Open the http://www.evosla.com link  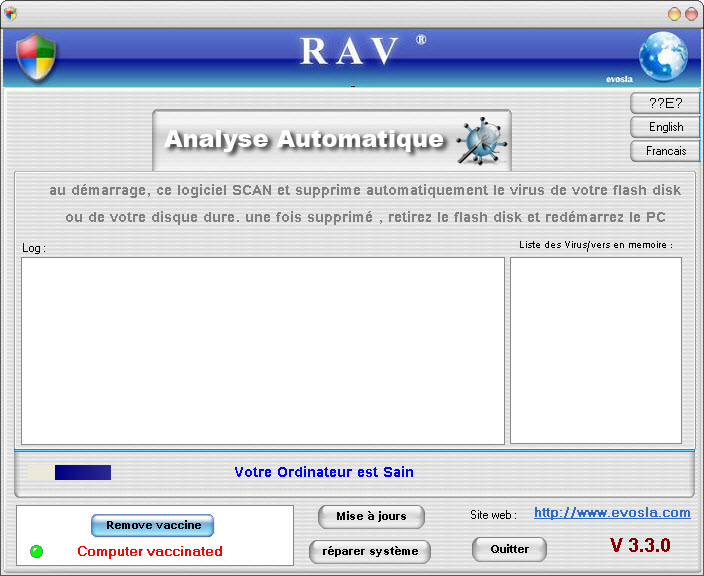click(612, 513)
